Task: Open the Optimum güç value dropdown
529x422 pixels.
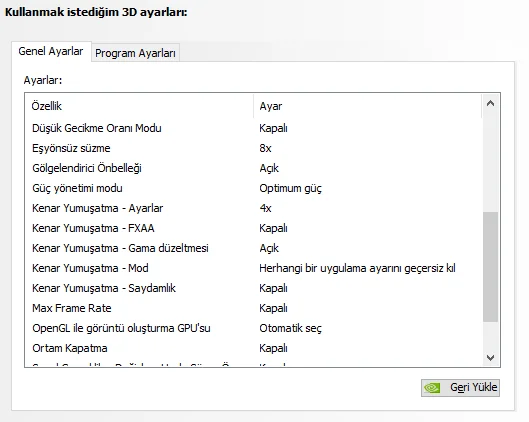Action: tap(290, 188)
